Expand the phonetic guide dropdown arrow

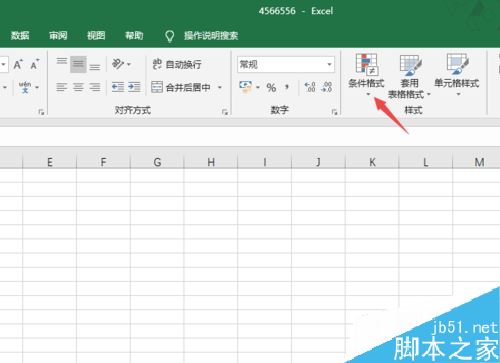pyautogui.click(x=37, y=88)
